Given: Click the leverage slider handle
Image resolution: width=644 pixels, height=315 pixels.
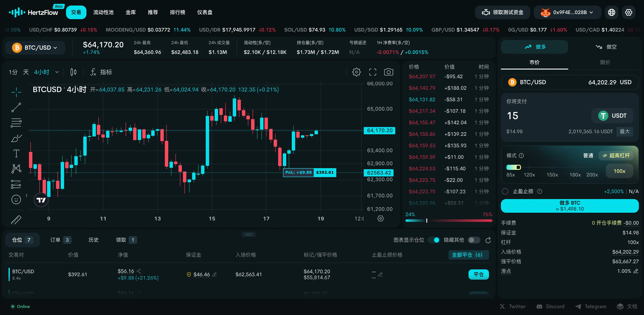Looking at the screenshot, I should [519, 167].
